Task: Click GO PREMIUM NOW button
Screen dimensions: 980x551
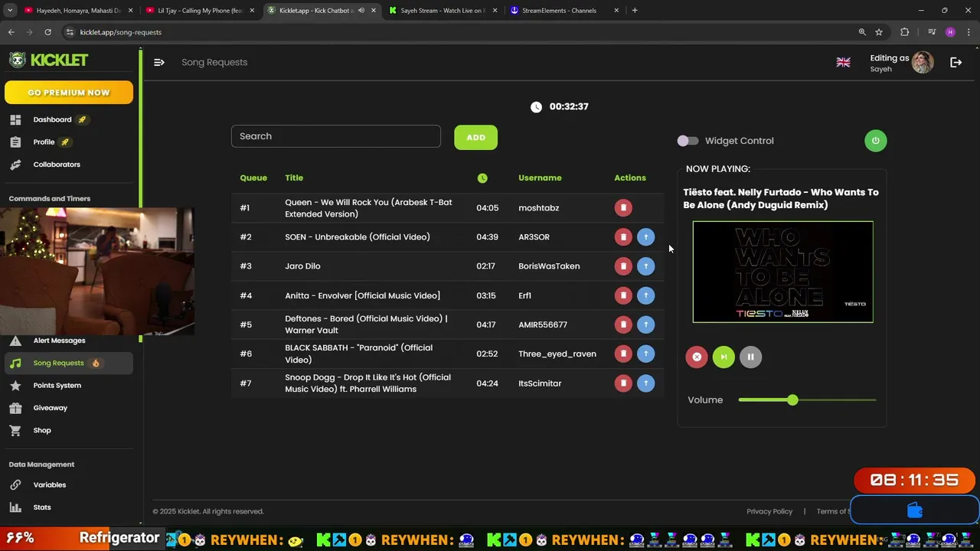Action: (x=69, y=93)
